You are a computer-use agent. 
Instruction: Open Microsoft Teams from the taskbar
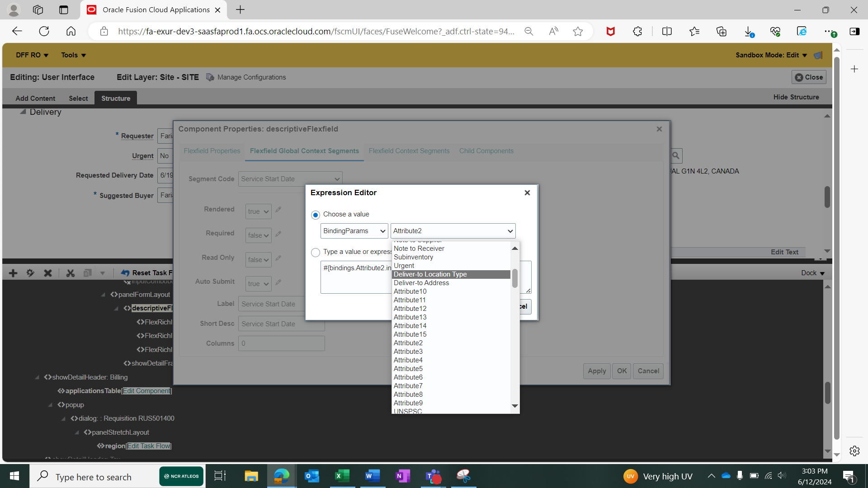click(433, 476)
